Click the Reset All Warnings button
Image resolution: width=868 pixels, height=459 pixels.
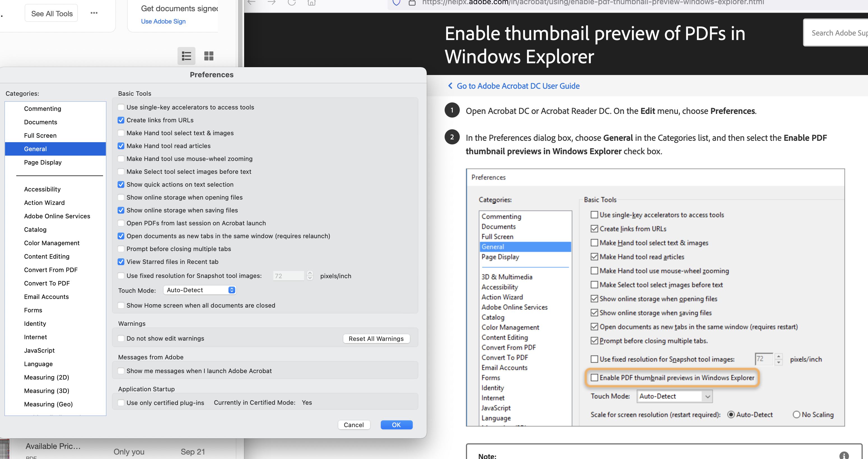click(x=376, y=338)
